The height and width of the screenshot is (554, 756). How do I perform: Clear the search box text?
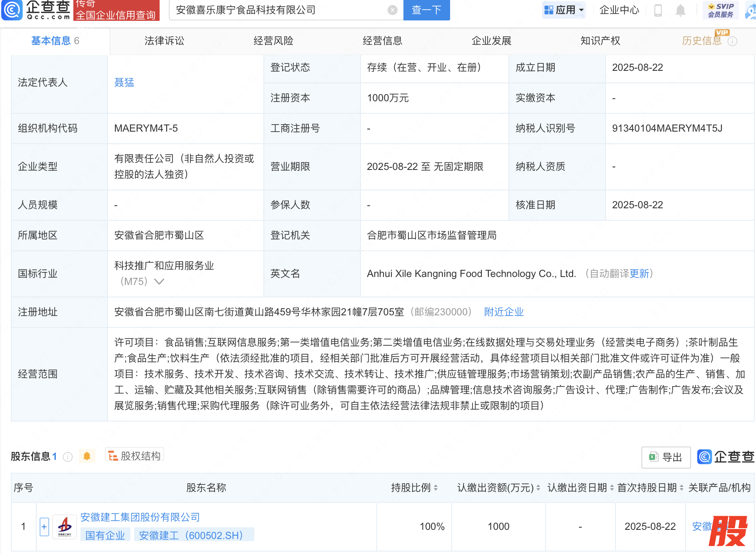click(392, 10)
